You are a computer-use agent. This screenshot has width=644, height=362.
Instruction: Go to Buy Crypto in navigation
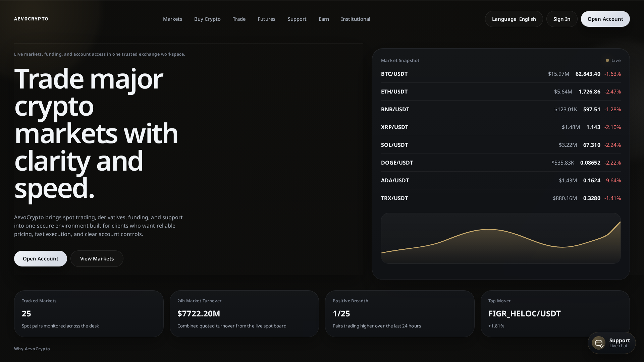tap(207, 19)
